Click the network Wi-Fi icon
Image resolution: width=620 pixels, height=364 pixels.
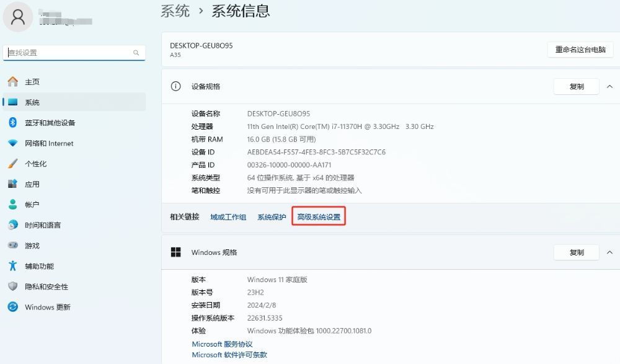(x=12, y=143)
